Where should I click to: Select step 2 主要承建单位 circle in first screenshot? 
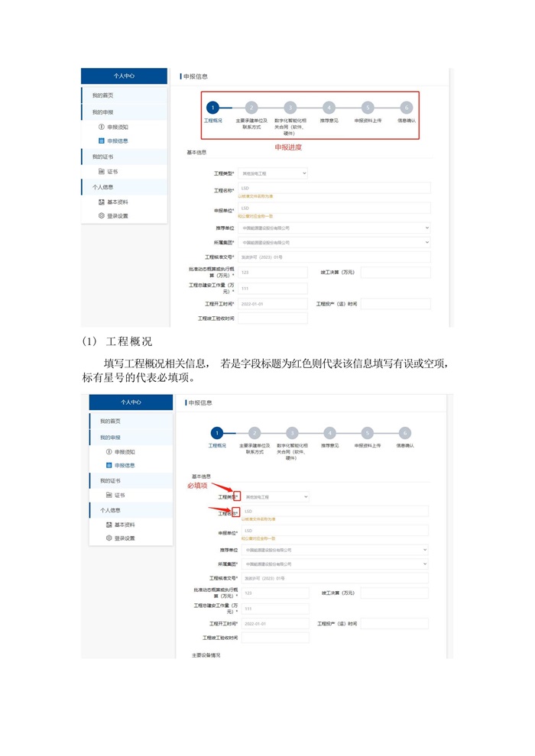coord(251,108)
